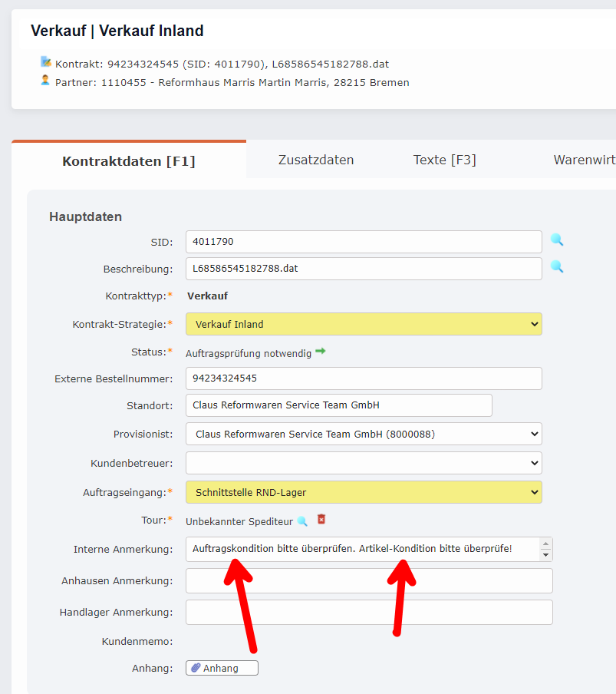616x694 pixels.
Task: Delete Unbekannter Spediteur with the red trash icon
Action: coord(321,520)
